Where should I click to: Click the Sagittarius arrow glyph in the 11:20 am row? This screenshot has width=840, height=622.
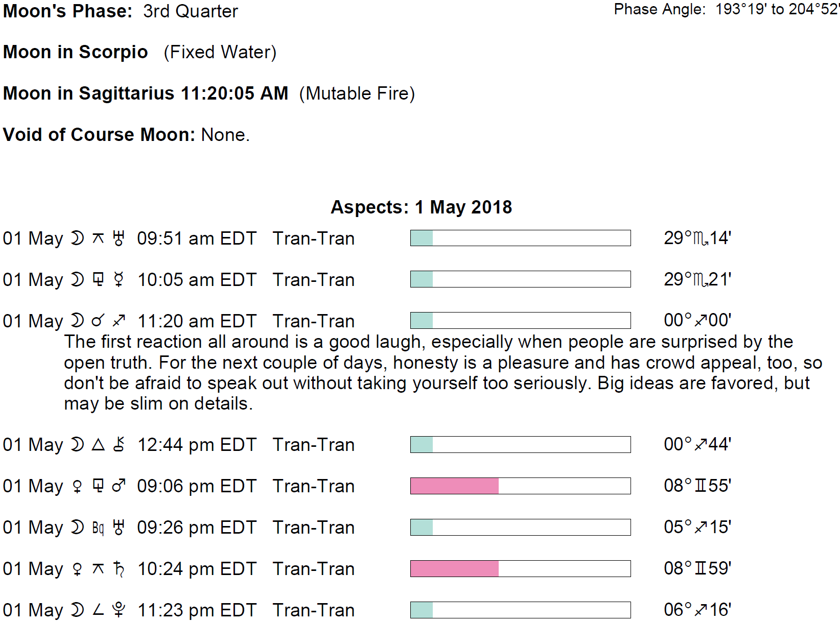point(119,321)
